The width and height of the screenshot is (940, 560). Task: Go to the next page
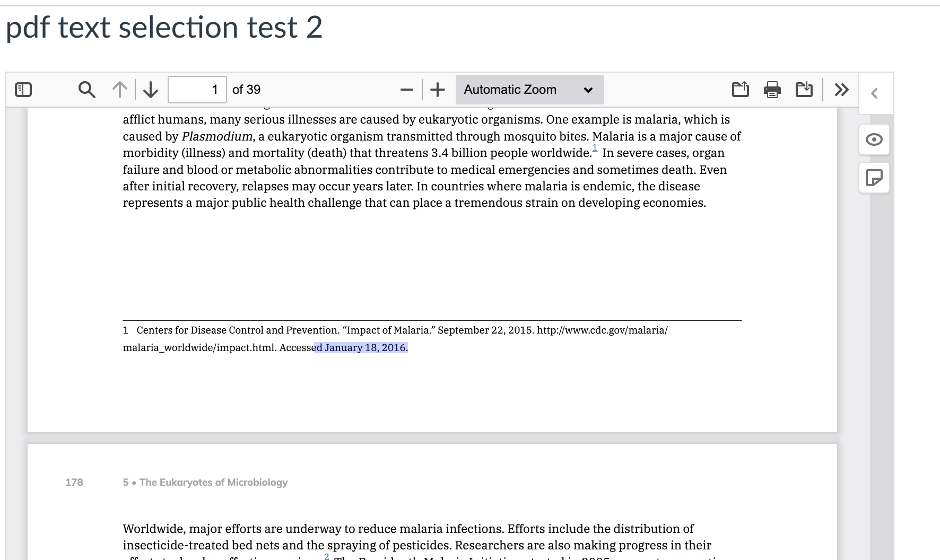pyautogui.click(x=150, y=89)
